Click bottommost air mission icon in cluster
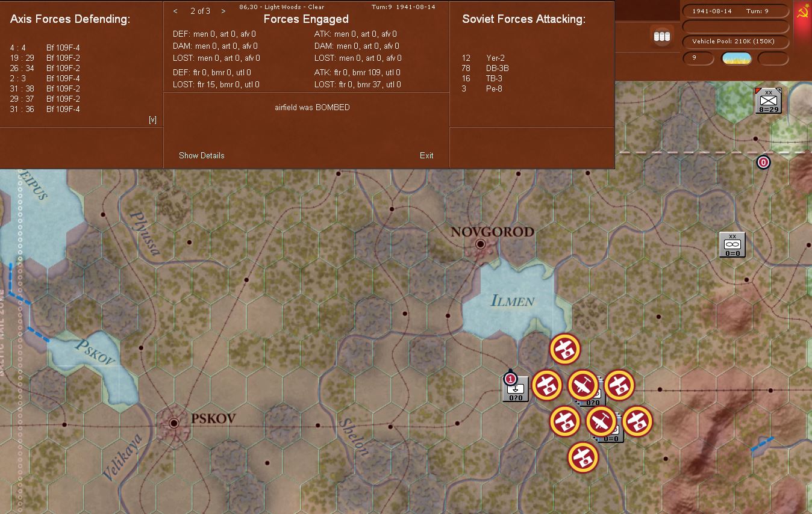This screenshot has height=514, width=812. tap(582, 457)
